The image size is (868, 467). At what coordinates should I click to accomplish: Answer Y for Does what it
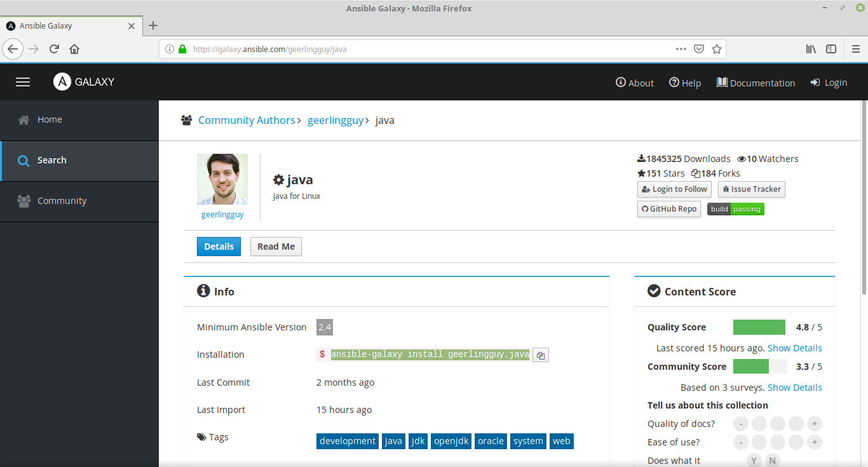(754, 461)
